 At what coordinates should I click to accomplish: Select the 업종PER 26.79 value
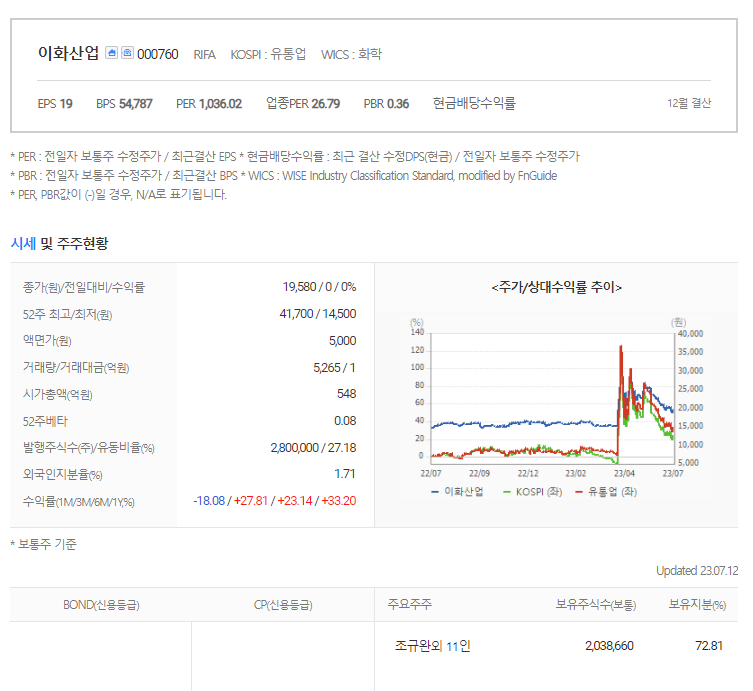[303, 103]
